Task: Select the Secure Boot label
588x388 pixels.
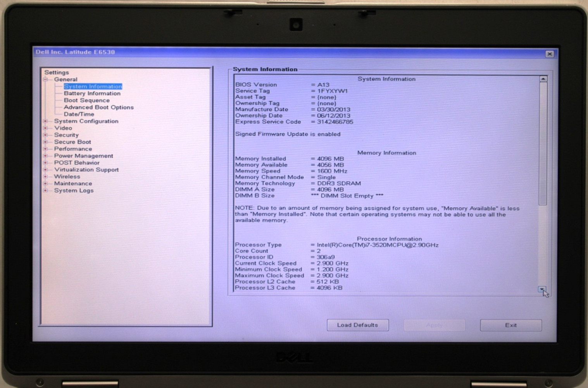Action: [x=73, y=142]
